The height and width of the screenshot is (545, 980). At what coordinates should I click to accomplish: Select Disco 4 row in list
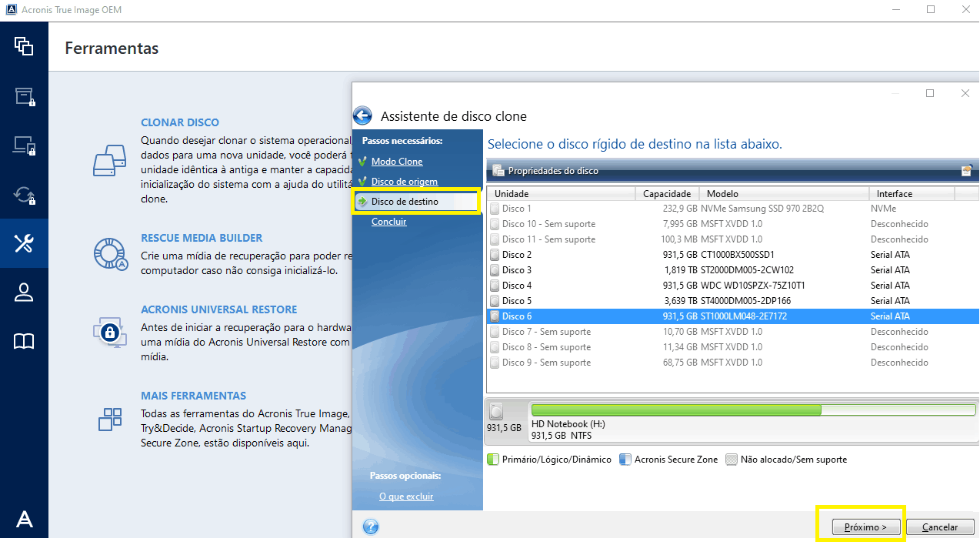(732, 286)
